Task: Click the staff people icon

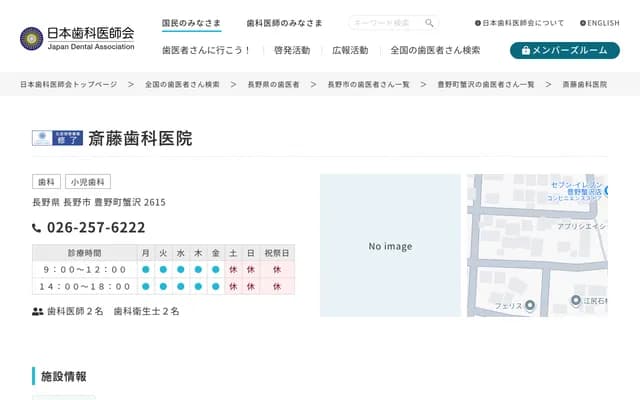Action: [x=37, y=312]
